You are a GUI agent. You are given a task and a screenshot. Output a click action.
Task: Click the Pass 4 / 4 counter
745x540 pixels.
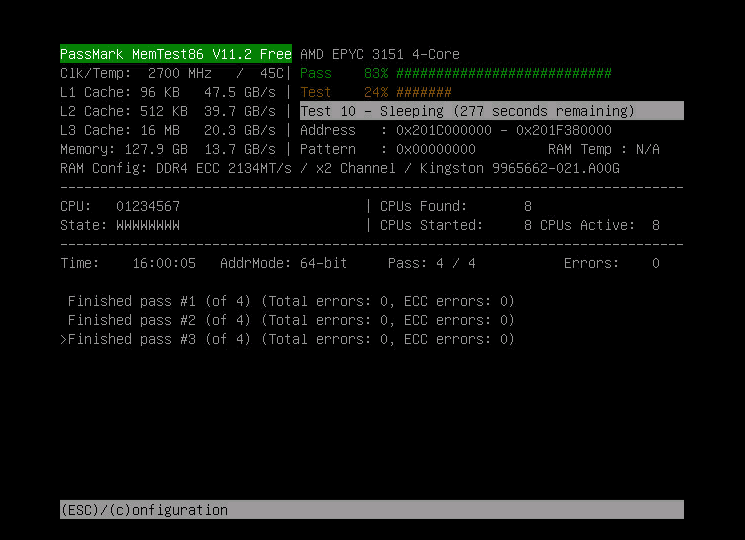[x=431, y=263]
